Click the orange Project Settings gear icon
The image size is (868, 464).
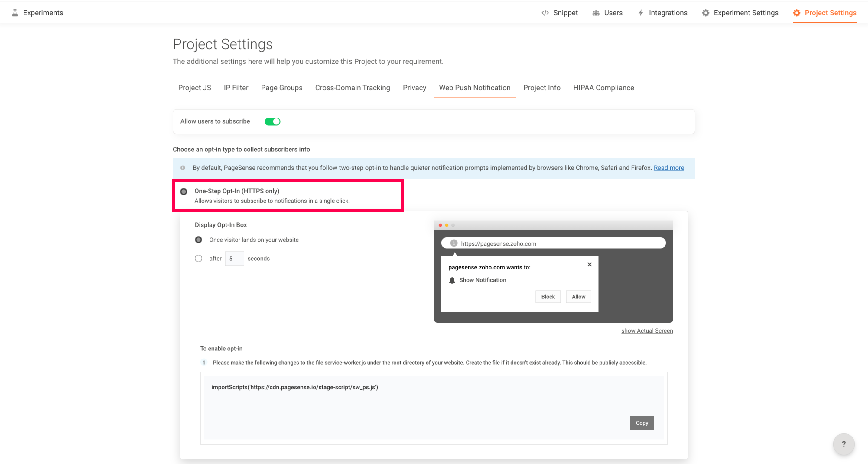[797, 13]
